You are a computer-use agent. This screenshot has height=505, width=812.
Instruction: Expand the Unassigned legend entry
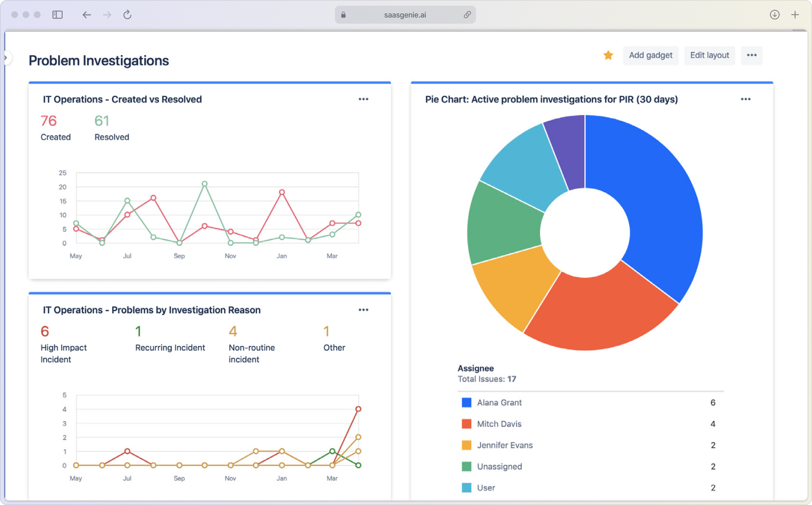(x=500, y=466)
